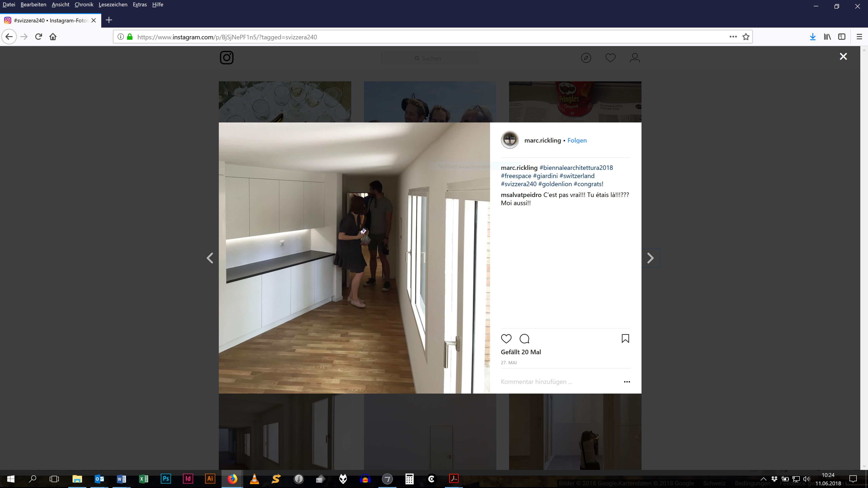This screenshot has height=488, width=868.
Task: Click Folgen to follow marc.rickling
Action: point(577,141)
